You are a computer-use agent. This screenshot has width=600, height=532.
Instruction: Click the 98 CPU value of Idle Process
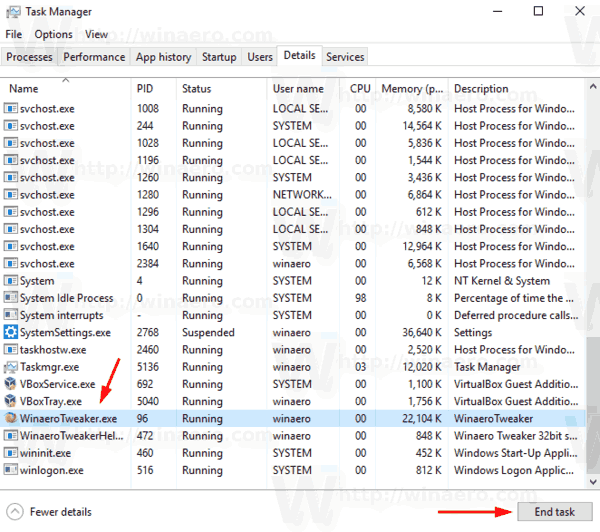[x=360, y=298]
